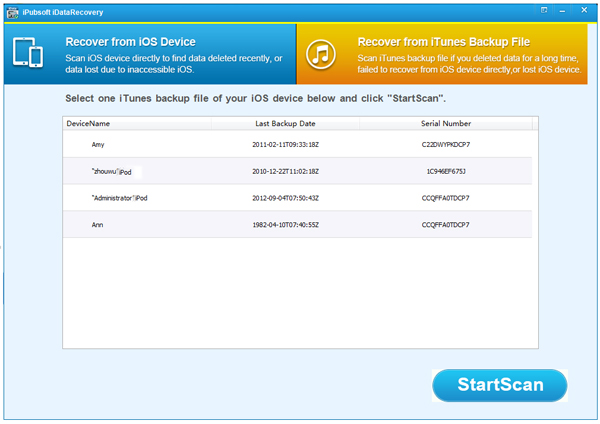
Task: Click backup date 2011-02-11T09:33:18Z
Action: tap(285, 145)
